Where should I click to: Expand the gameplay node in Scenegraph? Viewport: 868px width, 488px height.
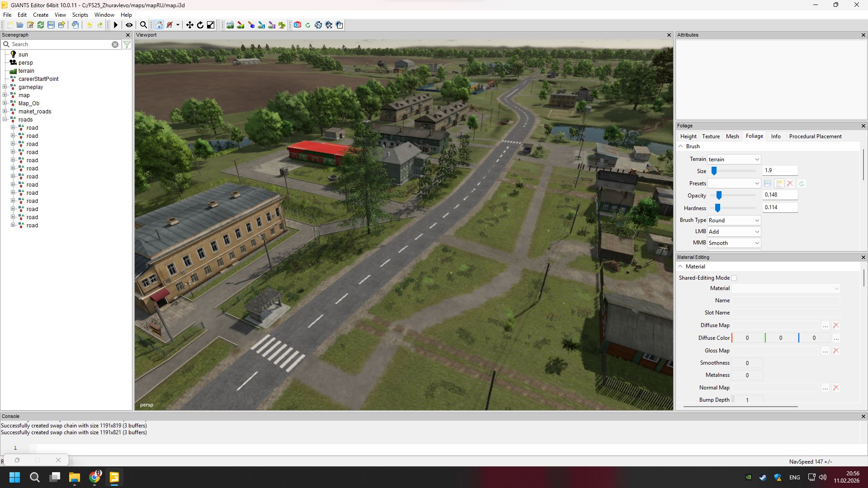pyautogui.click(x=5, y=87)
